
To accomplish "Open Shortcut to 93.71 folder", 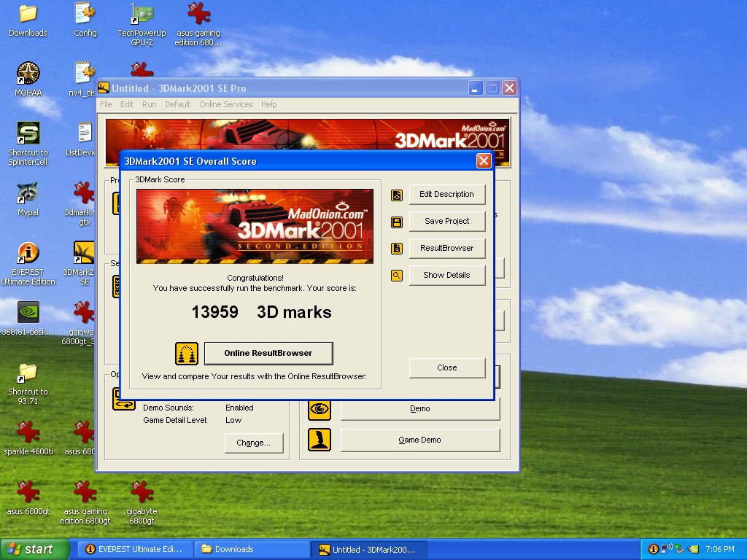I will tap(28, 384).
